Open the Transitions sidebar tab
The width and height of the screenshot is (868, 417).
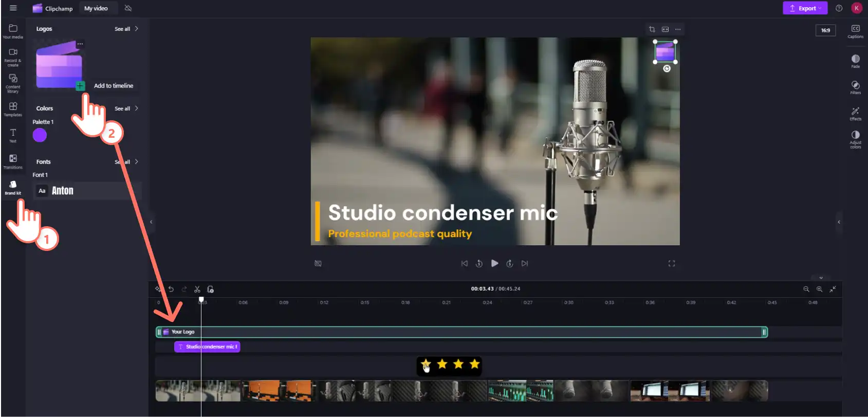coord(13,161)
